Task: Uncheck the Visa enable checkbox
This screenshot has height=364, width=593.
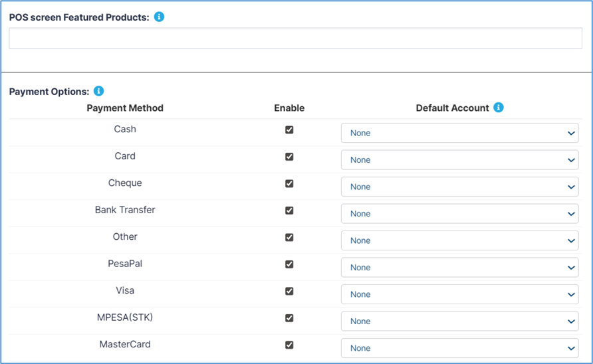Action: click(x=289, y=291)
